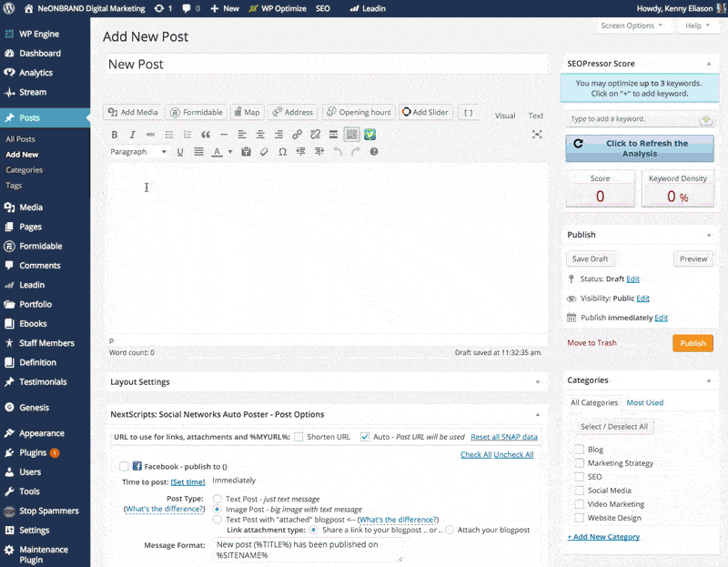The height and width of the screenshot is (567, 728).
Task: Open Most Used categories tab
Action: pos(645,402)
